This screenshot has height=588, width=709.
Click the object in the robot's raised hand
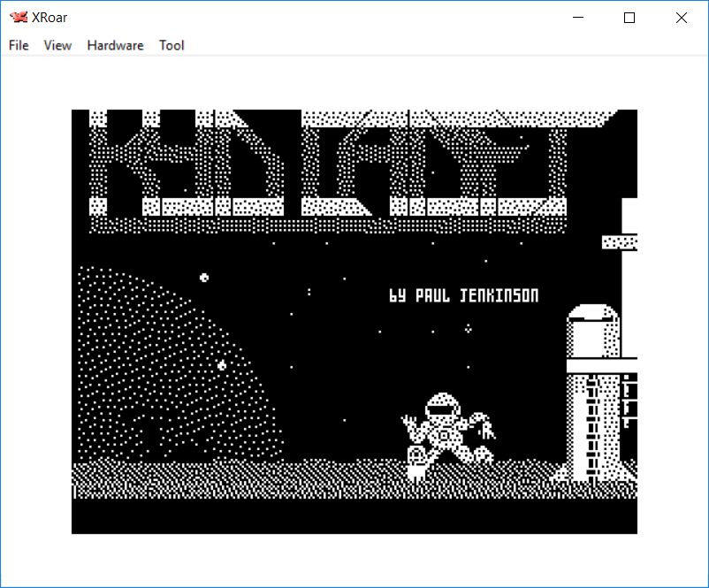coord(487,431)
